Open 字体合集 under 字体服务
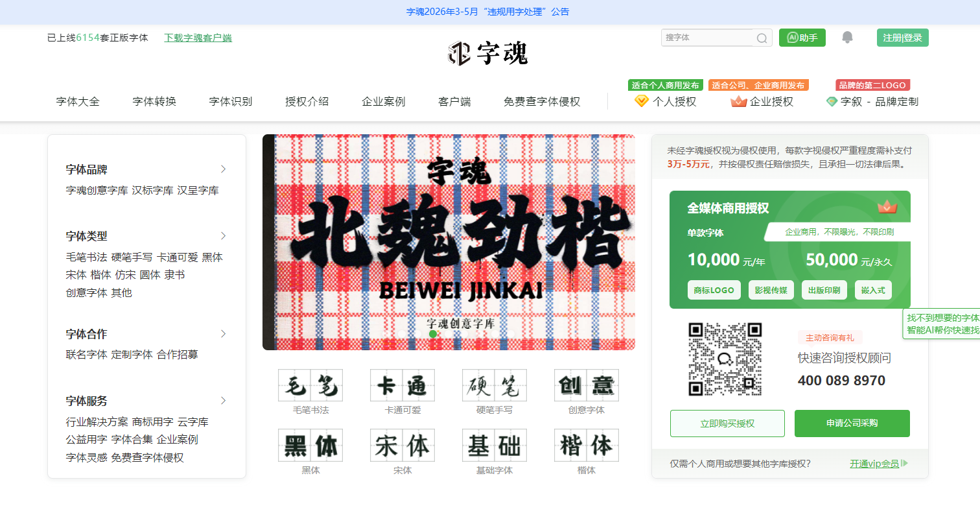Viewport: 980px width, 513px height. point(132,440)
